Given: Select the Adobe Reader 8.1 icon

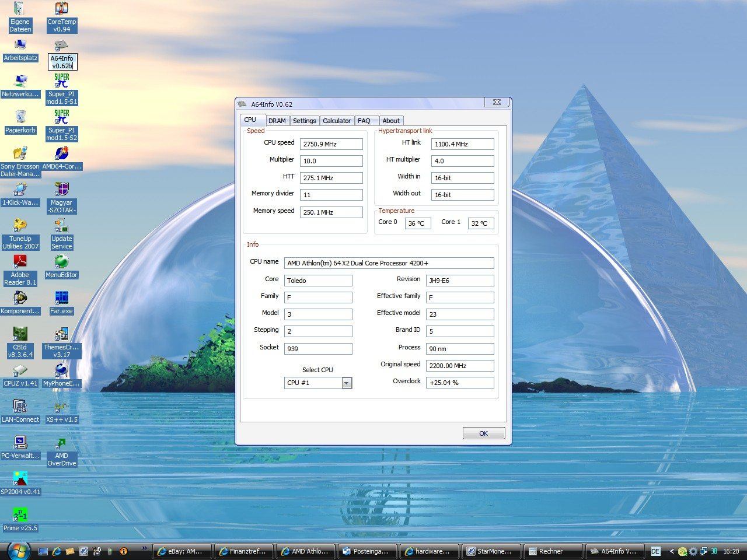Looking at the screenshot, I should click(x=20, y=270).
